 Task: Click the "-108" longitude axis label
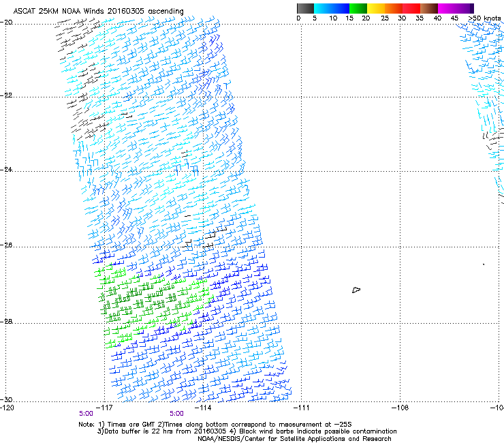click(x=400, y=408)
